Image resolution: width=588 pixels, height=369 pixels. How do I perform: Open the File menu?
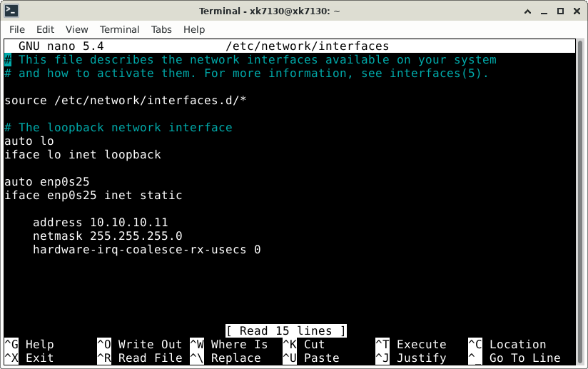coord(17,30)
